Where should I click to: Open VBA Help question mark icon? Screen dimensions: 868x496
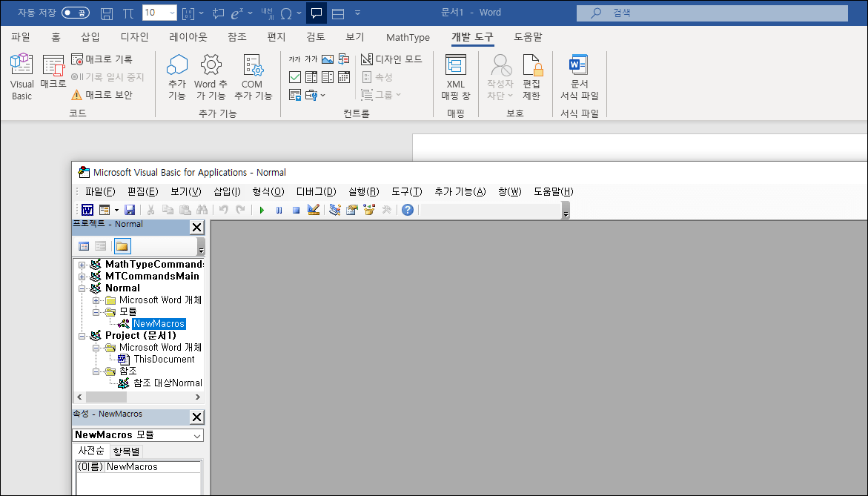[408, 210]
